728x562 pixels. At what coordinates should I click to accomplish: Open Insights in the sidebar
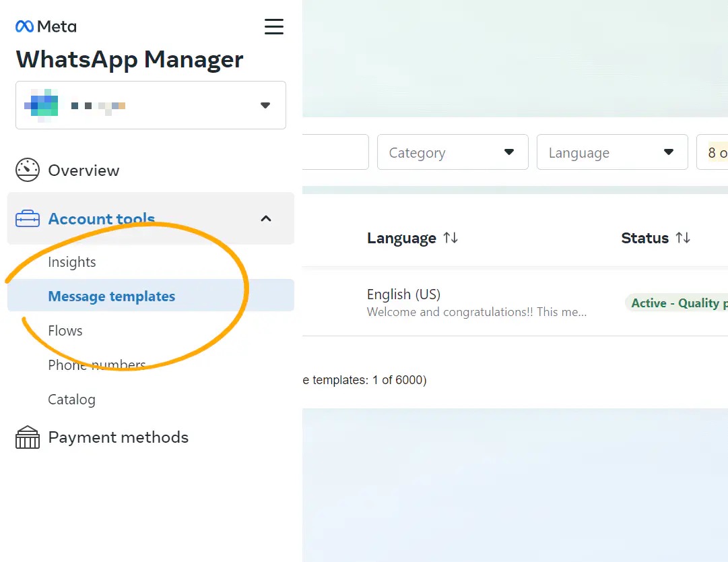72,262
